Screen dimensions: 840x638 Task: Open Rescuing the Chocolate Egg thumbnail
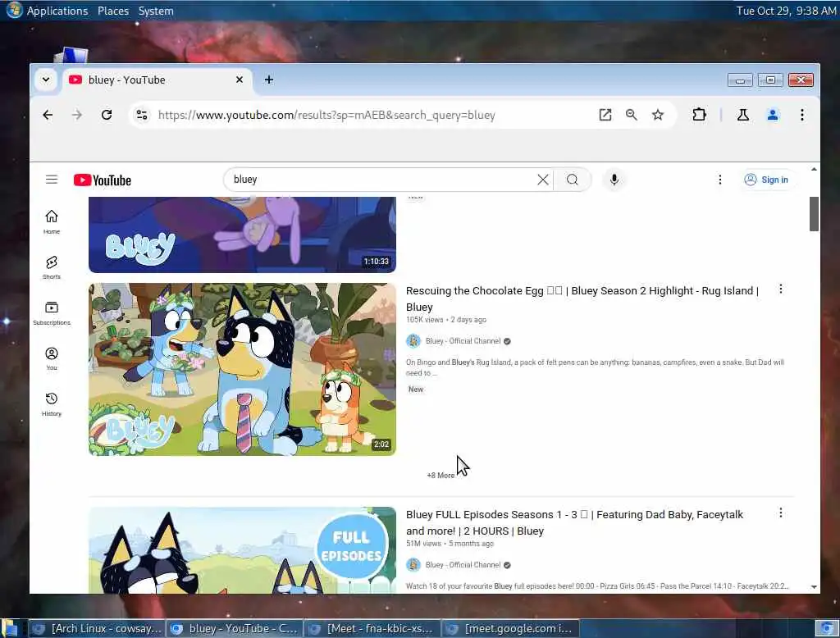pos(242,370)
